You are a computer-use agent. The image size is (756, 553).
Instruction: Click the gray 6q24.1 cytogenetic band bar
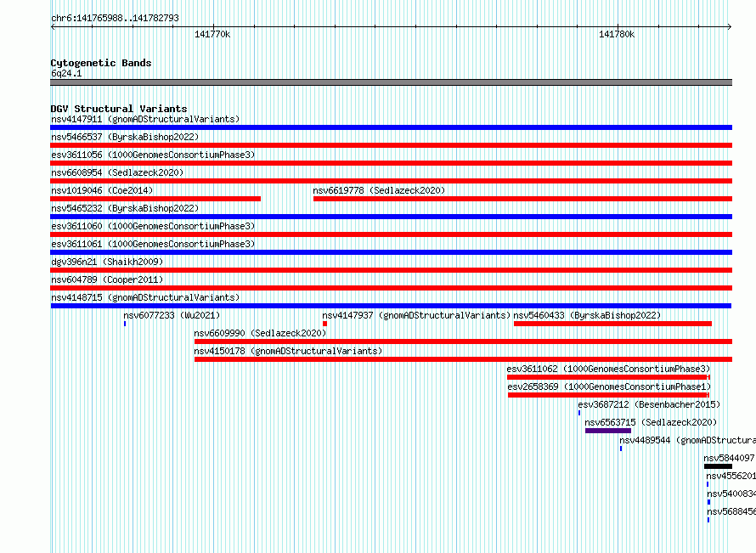coord(391,82)
